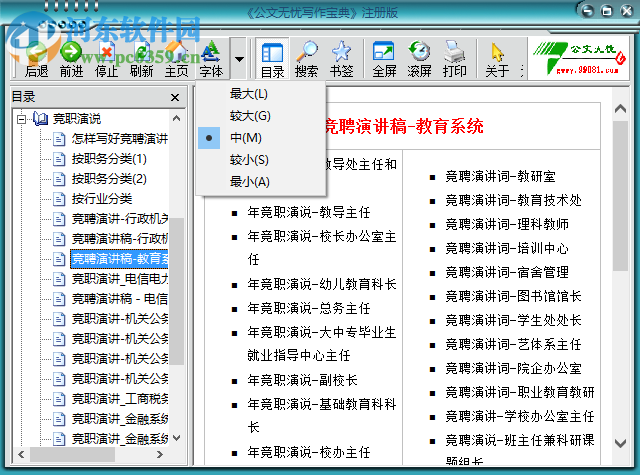Open link 竞聘演讲词-宿舍管理
This screenshot has width=640, height=475.
507,273
